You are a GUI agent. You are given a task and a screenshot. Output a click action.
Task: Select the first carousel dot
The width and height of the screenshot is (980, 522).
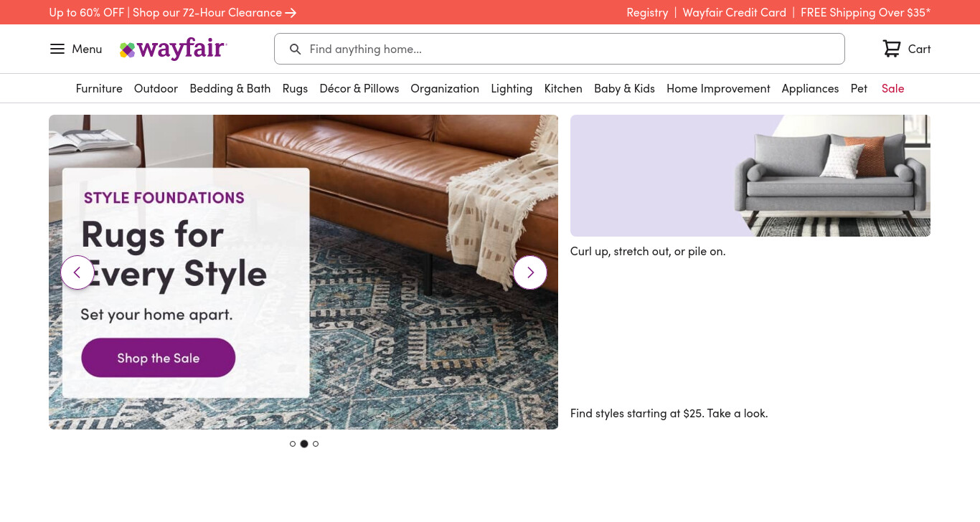pos(293,444)
